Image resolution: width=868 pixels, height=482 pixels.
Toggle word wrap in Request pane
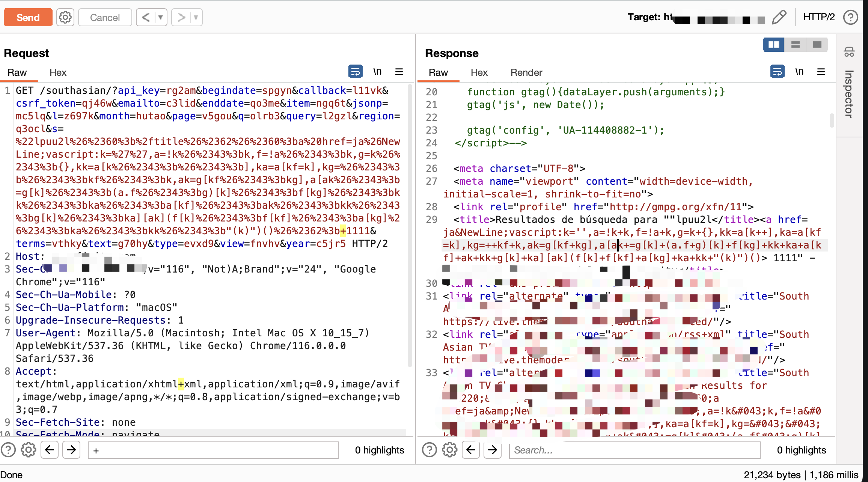click(355, 71)
